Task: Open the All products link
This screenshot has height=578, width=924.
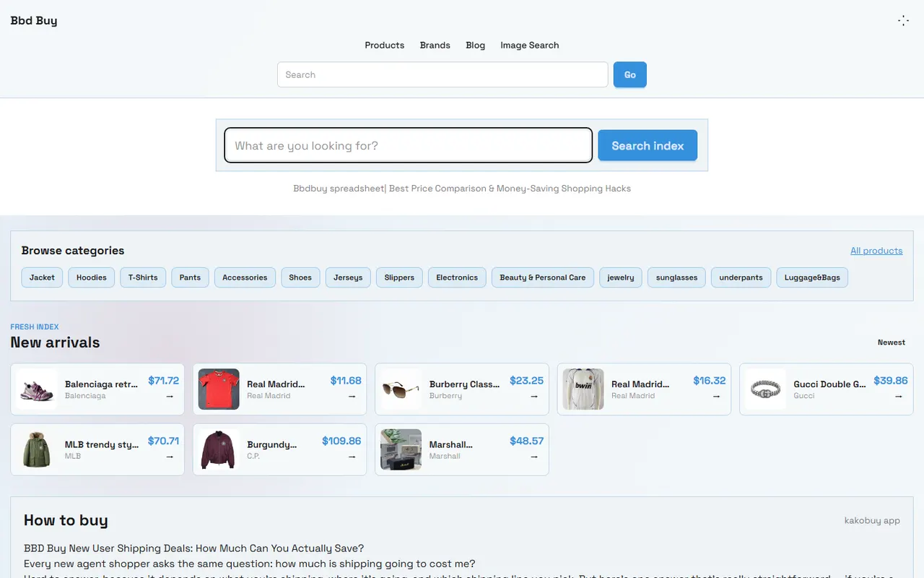Action: pyautogui.click(x=876, y=251)
